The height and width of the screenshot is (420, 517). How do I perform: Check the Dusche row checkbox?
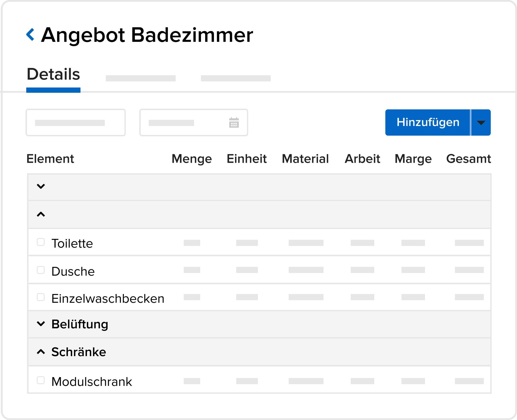(x=41, y=270)
